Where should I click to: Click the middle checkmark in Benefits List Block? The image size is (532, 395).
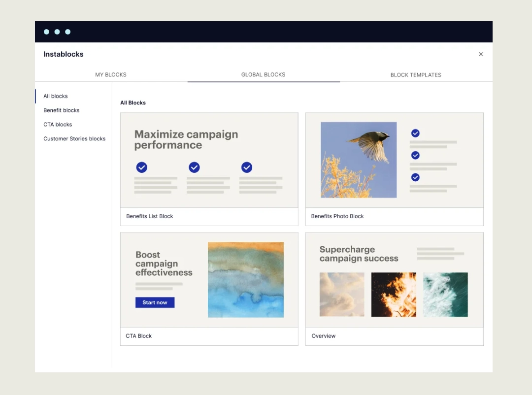[194, 167]
